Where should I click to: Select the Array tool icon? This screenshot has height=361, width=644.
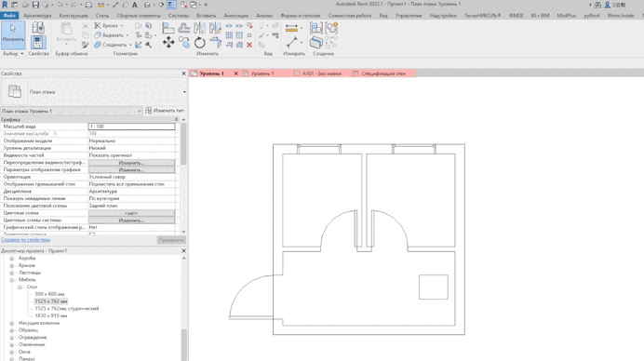click(229, 35)
